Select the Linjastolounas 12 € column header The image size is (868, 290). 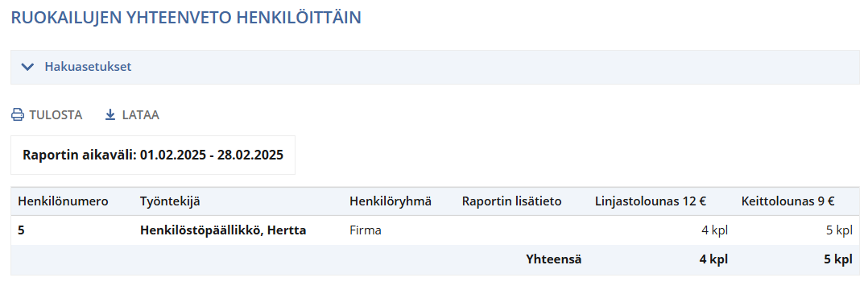click(651, 201)
